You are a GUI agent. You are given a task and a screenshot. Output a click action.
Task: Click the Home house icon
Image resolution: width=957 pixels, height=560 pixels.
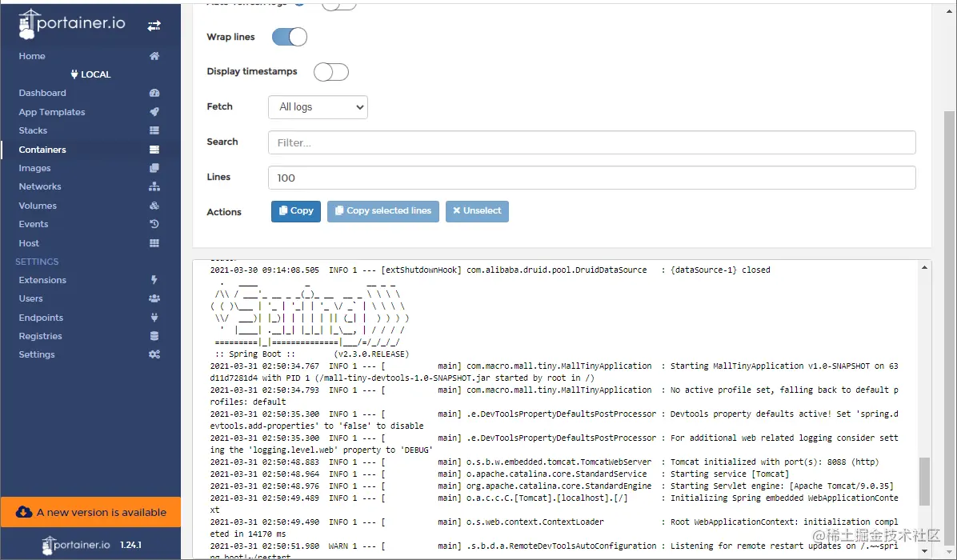tap(154, 56)
